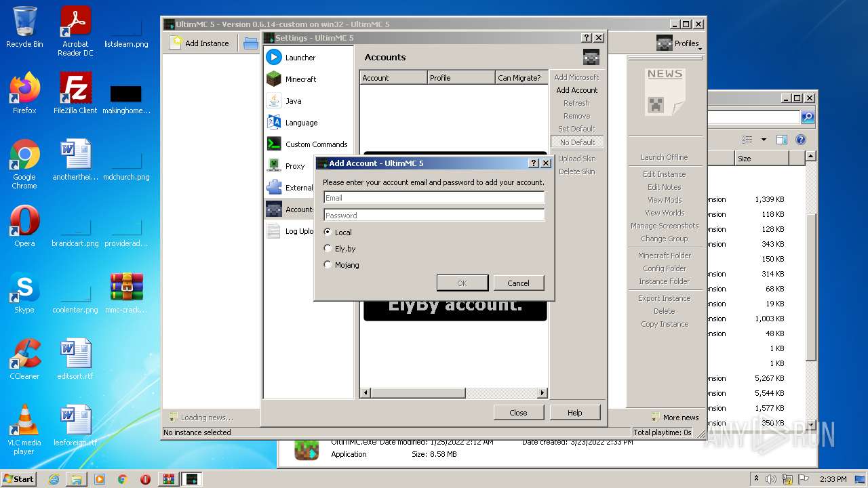Click the Skype desktop icon
This screenshot has width=868, height=488.
24,293
